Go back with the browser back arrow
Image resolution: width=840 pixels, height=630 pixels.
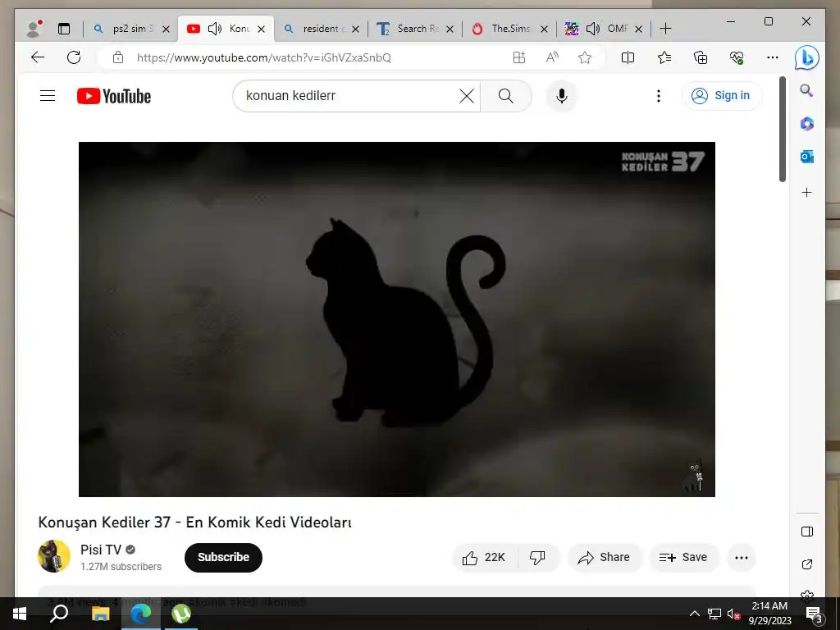tap(38, 57)
